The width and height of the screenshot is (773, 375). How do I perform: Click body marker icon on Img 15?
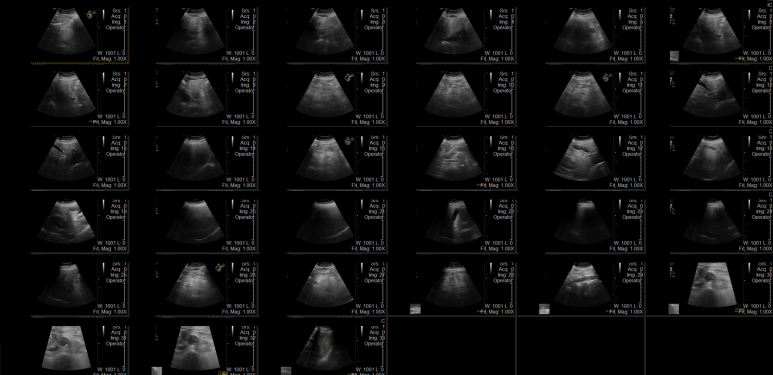coord(349,141)
